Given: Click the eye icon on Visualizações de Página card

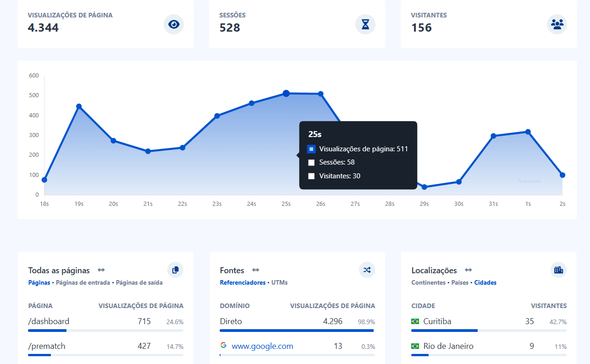Looking at the screenshot, I should [173, 24].
